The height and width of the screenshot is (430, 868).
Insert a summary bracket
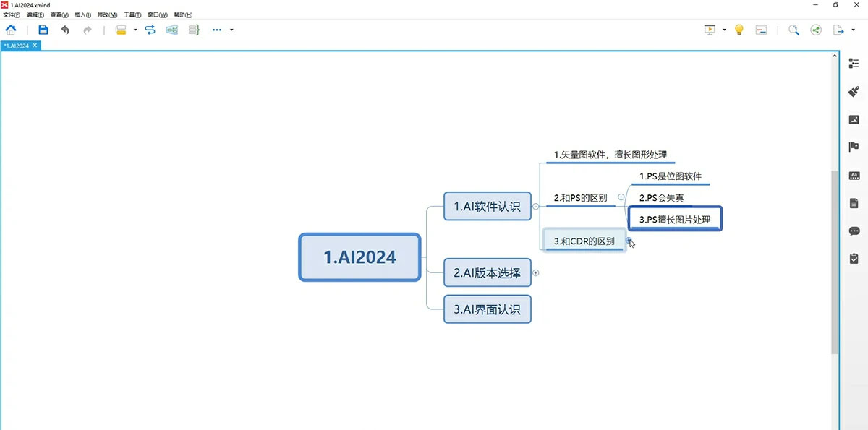(x=194, y=30)
